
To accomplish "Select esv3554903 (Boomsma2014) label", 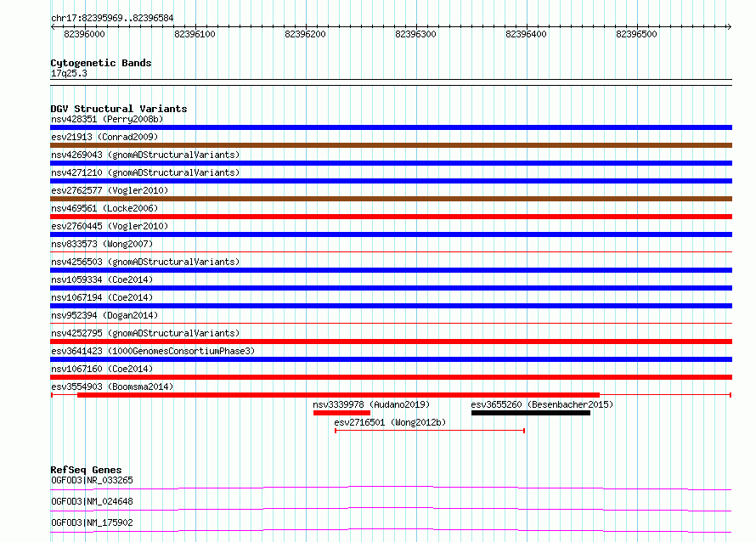I will click(x=112, y=387).
